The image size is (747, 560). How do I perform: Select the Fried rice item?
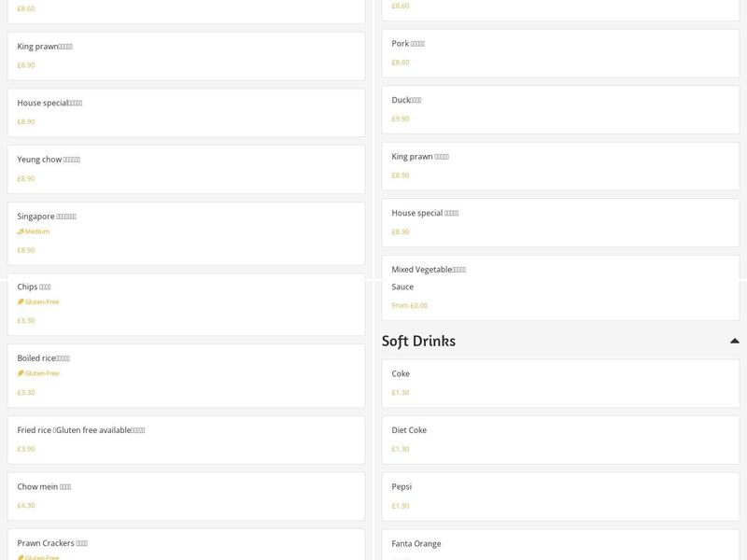point(186,440)
